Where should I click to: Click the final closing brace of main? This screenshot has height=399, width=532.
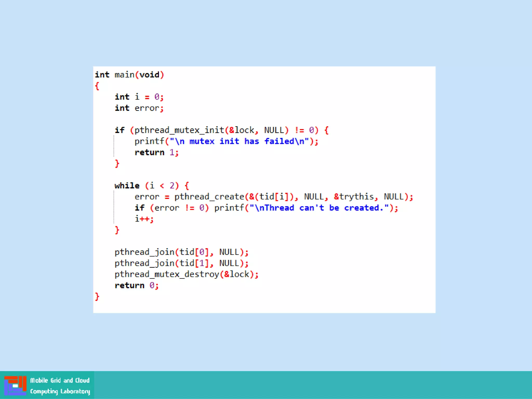click(97, 296)
